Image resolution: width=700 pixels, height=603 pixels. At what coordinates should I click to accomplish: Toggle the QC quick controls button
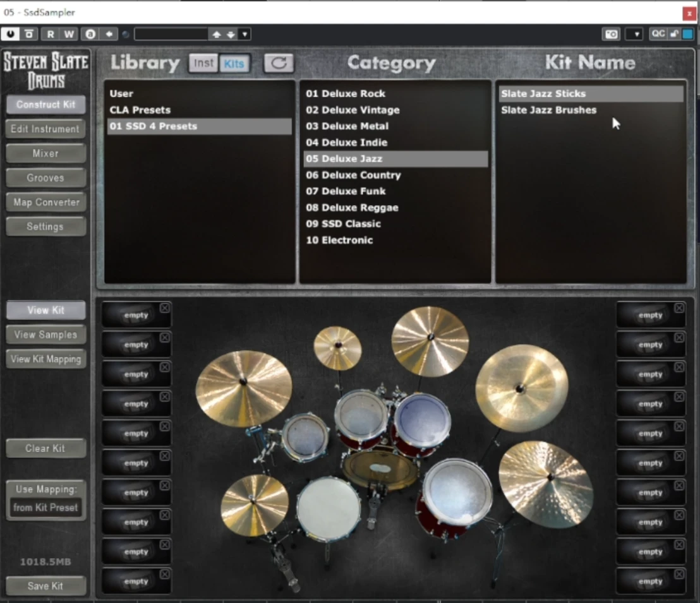(658, 34)
